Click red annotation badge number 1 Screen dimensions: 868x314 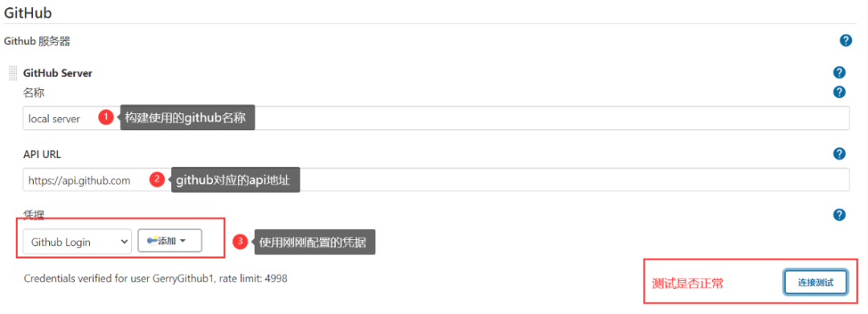click(x=106, y=117)
